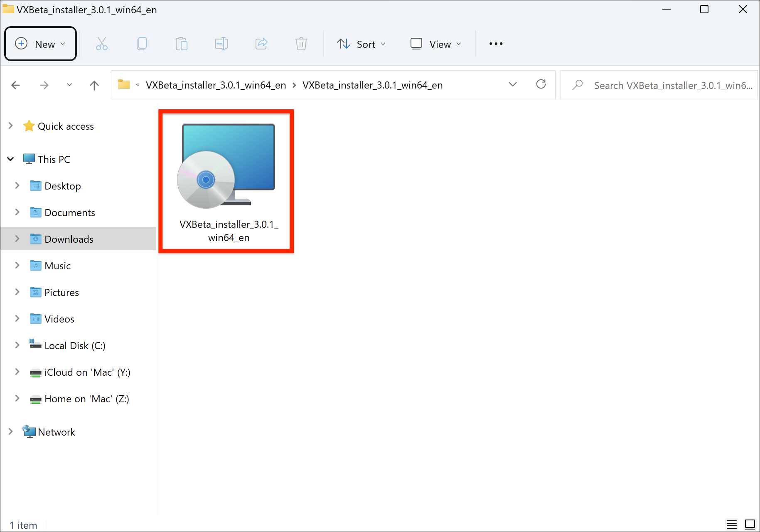760x532 pixels.
Task: Click the Cut icon in the toolbar
Action: 101,43
